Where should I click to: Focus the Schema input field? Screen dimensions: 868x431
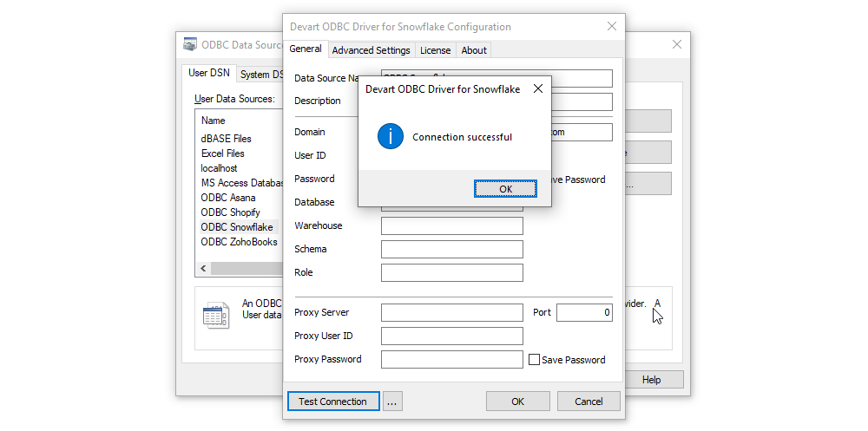click(x=451, y=249)
